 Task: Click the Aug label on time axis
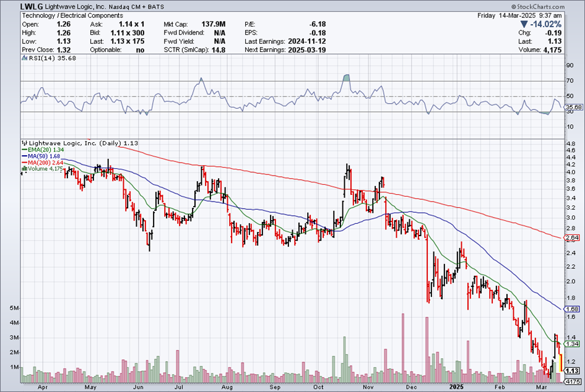point(227,387)
